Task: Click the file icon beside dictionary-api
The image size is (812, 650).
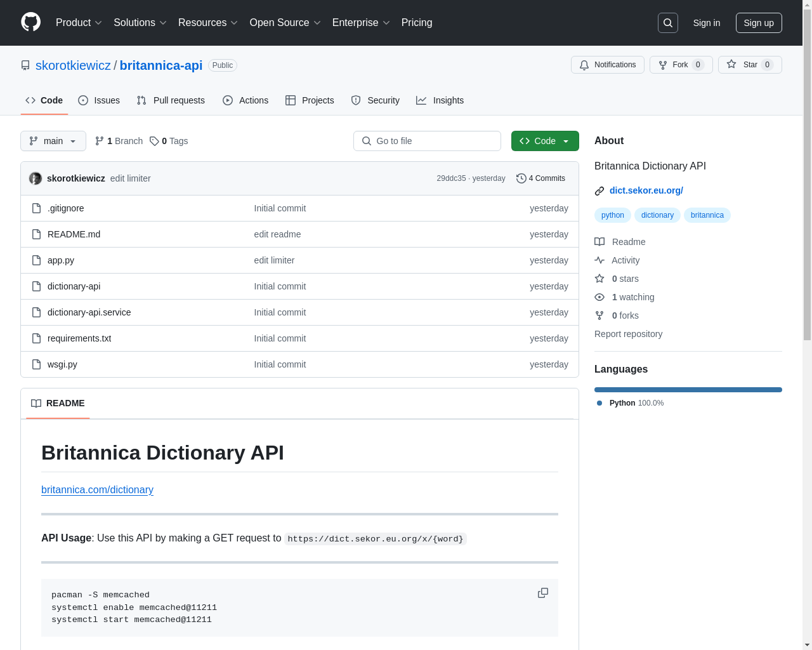Action: point(37,286)
